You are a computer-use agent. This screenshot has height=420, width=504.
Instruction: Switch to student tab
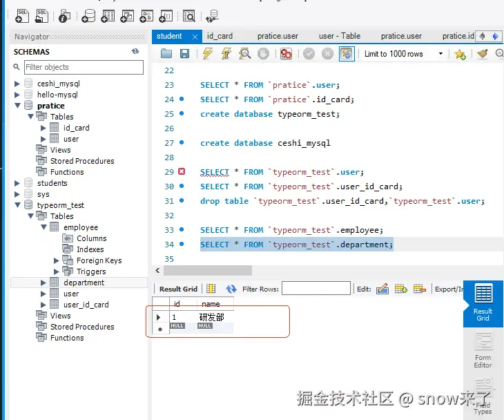tap(169, 36)
